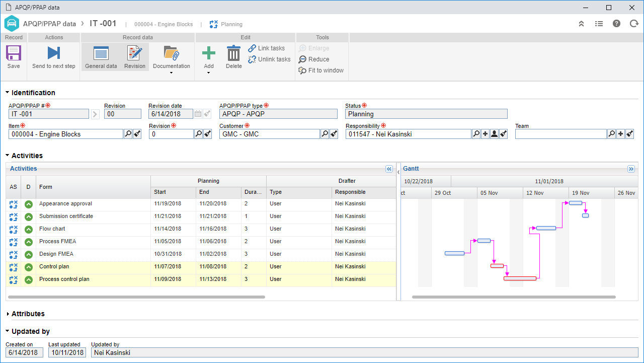Viewport: 644px width, 363px height.
Task: Click the Team input field
Action: (561, 134)
